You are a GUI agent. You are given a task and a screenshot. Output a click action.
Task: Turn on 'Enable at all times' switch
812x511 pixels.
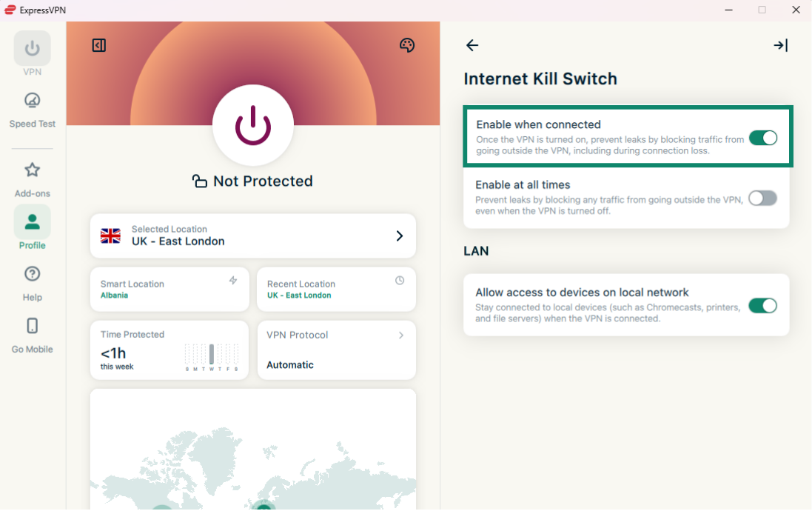click(x=762, y=198)
